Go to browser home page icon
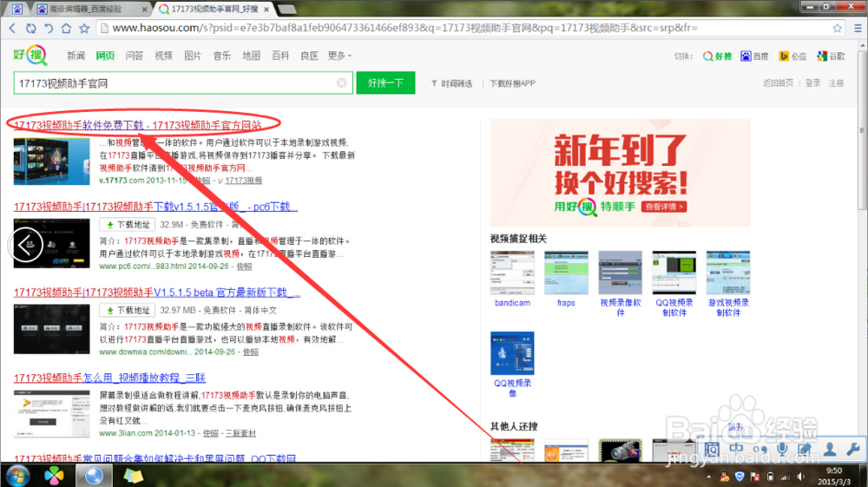 click(x=67, y=29)
